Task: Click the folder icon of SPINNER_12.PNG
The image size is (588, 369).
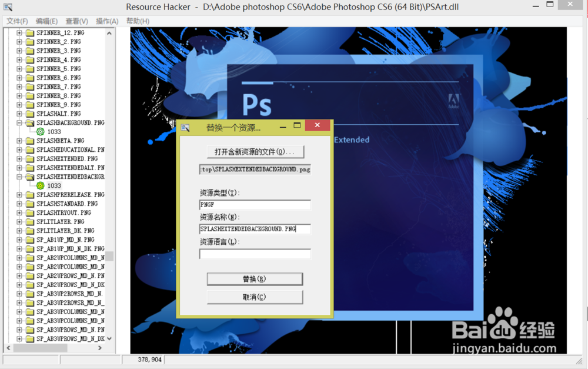Action: [x=30, y=32]
